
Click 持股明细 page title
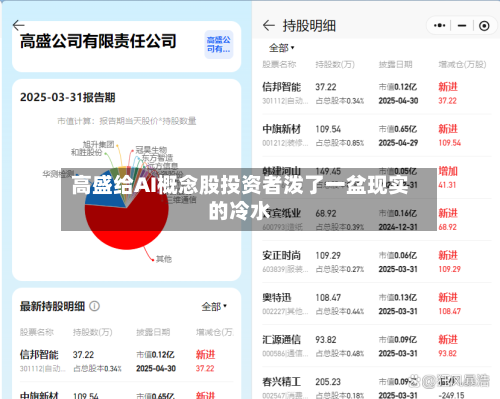[x=309, y=26]
